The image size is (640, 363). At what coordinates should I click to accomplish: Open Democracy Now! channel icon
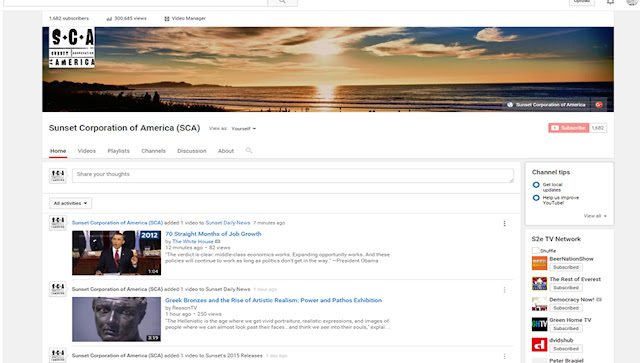point(539,304)
